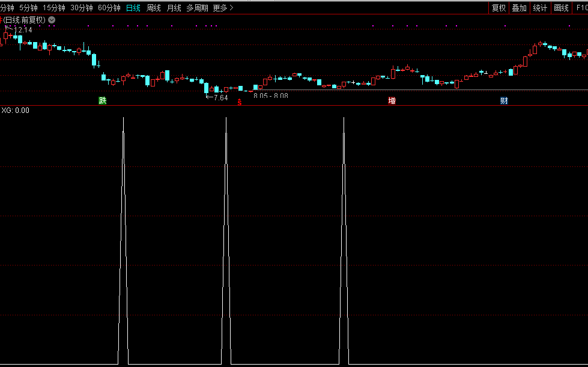
Task: Click the blue 财 event marker icon
Action: pos(504,101)
